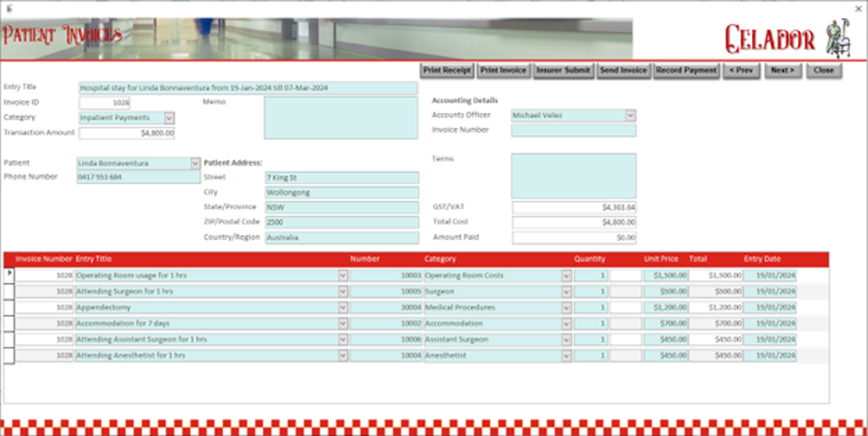Image resolution: width=868 pixels, height=436 pixels.
Task: Open the Accounts Officer dropdown
Action: click(x=631, y=115)
